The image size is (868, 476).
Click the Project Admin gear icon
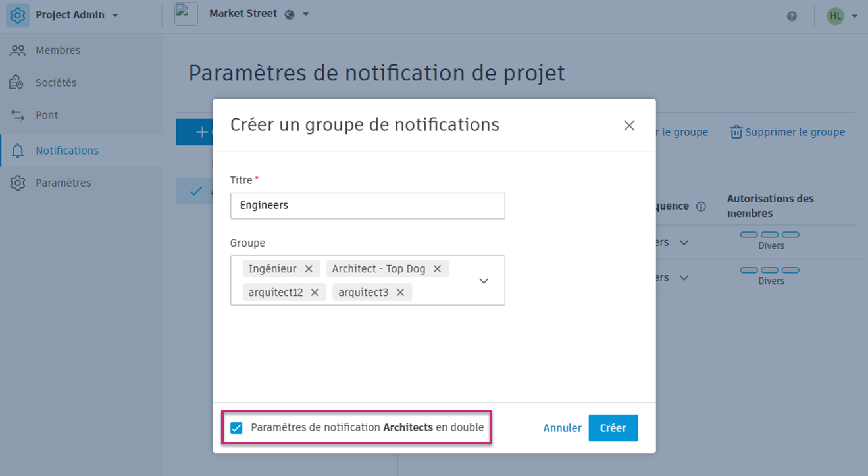18,14
